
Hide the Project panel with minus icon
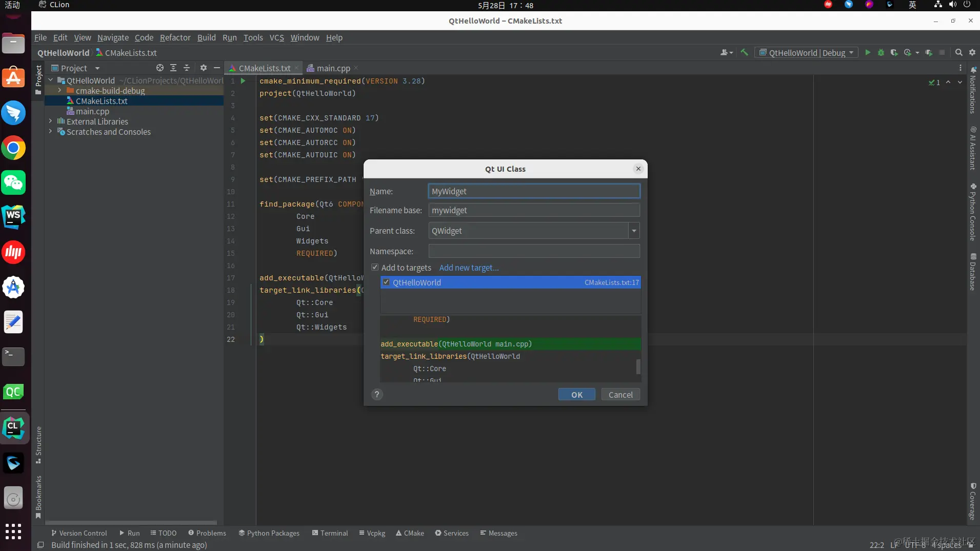(x=217, y=68)
